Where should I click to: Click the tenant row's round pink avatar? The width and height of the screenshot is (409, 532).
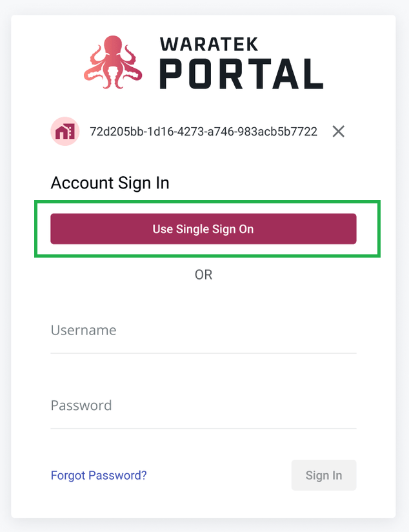click(65, 131)
